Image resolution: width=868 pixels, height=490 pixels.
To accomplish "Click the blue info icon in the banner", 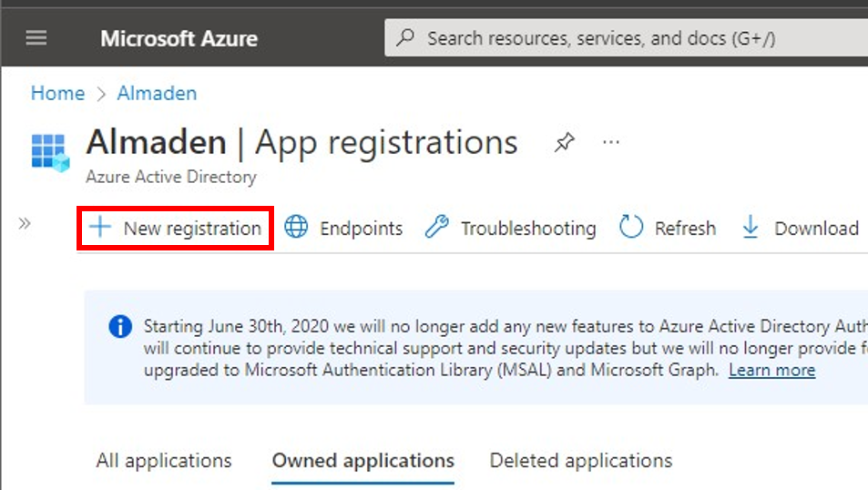I will [x=119, y=326].
